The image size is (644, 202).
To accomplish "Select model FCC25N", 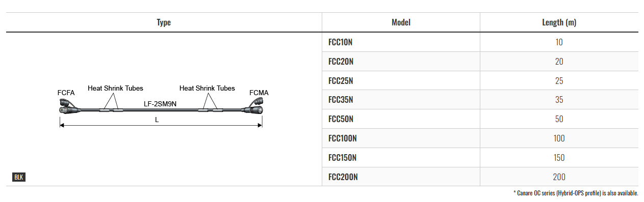I will pyautogui.click(x=341, y=81).
